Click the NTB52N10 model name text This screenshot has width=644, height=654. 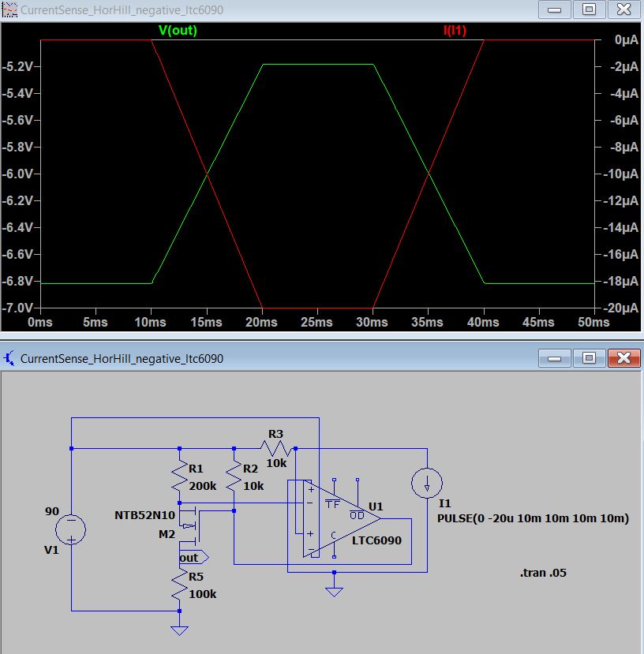pos(145,515)
